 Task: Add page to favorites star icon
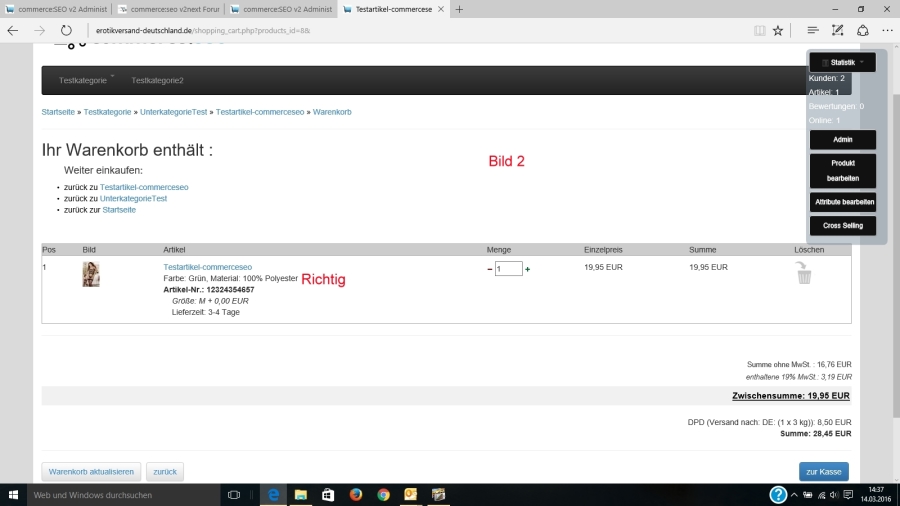pyautogui.click(x=777, y=31)
